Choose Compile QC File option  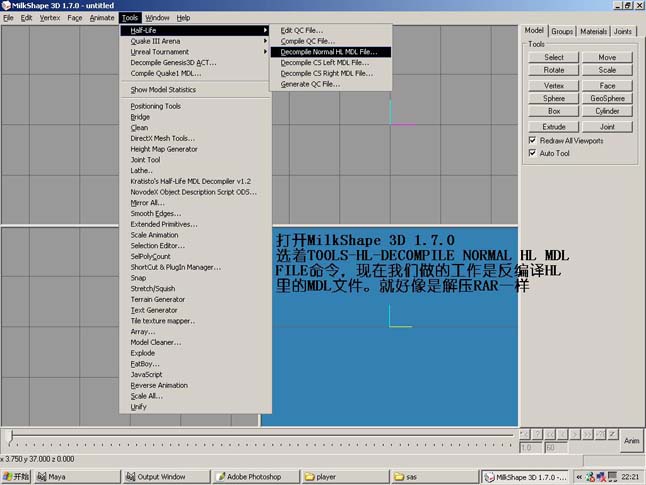[331, 41]
